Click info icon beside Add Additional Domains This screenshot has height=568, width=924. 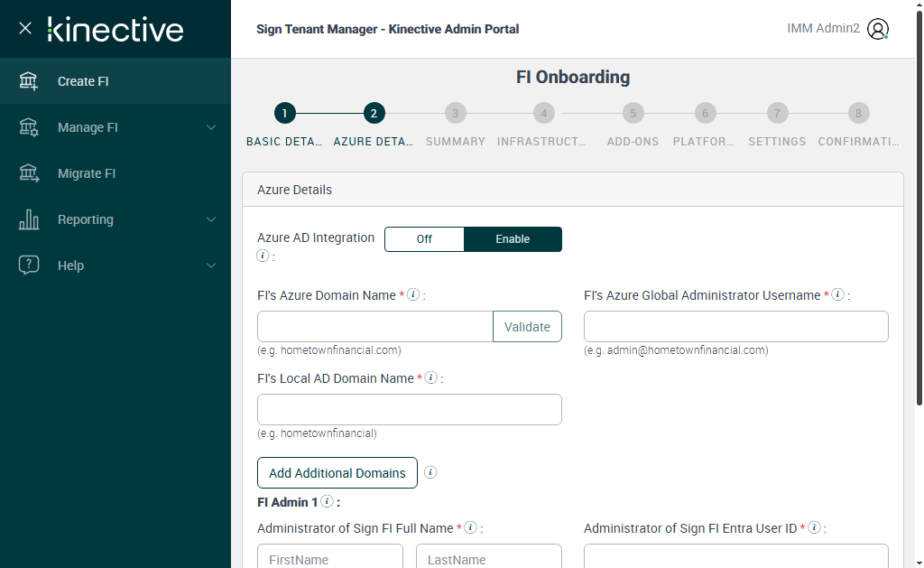(430, 472)
